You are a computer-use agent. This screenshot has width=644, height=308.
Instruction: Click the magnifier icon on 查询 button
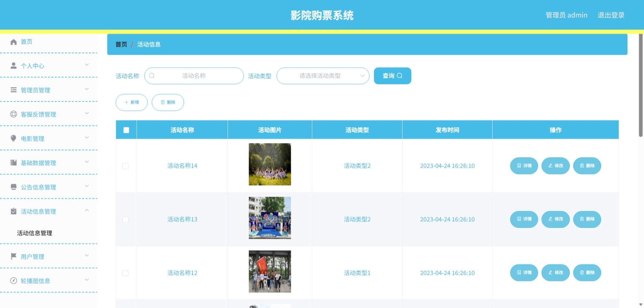click(x=400, y=76)
